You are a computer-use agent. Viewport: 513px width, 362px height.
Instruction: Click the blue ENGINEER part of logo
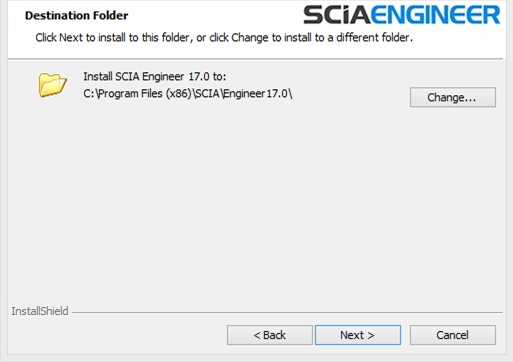pyautogui.click(x=436, y=15)
